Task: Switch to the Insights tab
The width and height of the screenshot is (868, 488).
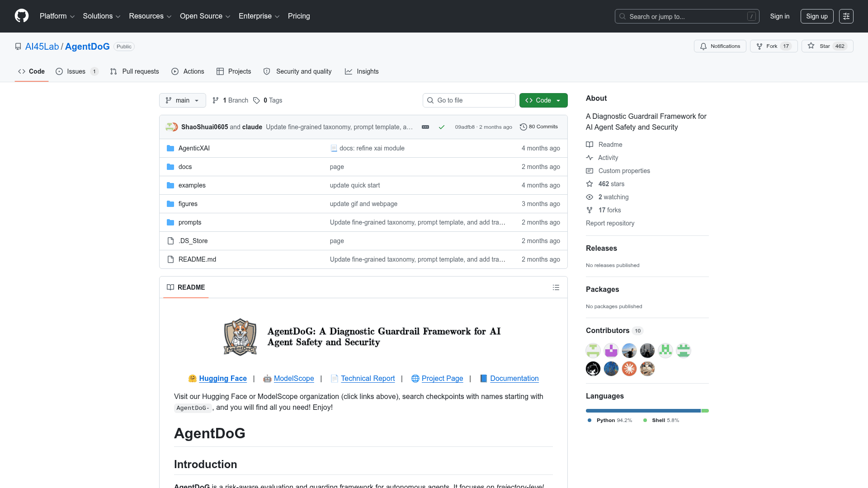Action: click(362, 71)
